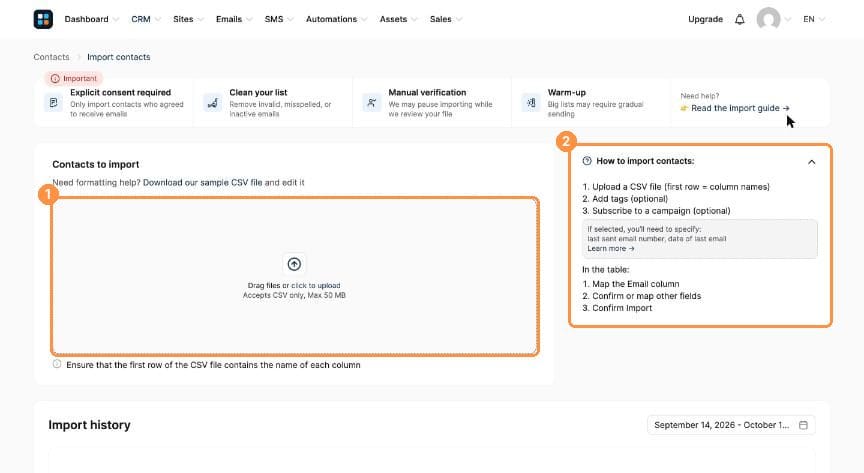Click the Upgrade link
Screen dimensions: 864x473
pyautogui.click(x=705, y=19)
